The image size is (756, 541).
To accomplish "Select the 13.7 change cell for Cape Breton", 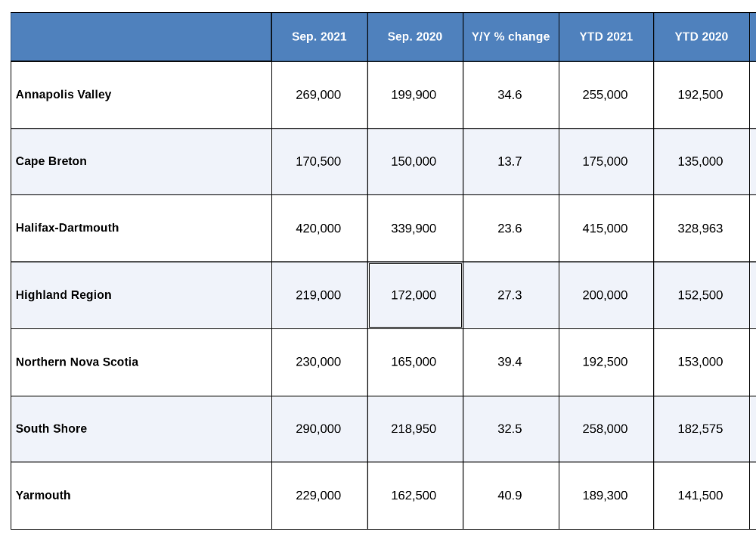I will point(510,162).
